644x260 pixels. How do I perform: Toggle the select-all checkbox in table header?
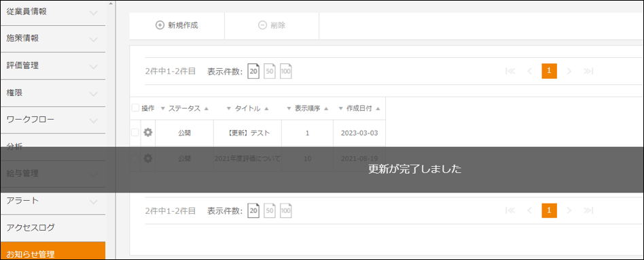point(135,108)
